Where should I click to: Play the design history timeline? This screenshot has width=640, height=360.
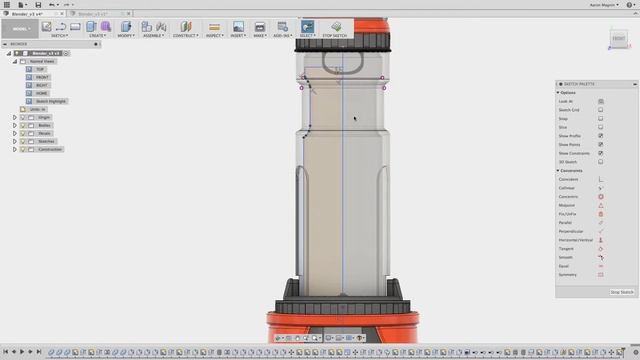pyautogui.click(x=22, y=351)
